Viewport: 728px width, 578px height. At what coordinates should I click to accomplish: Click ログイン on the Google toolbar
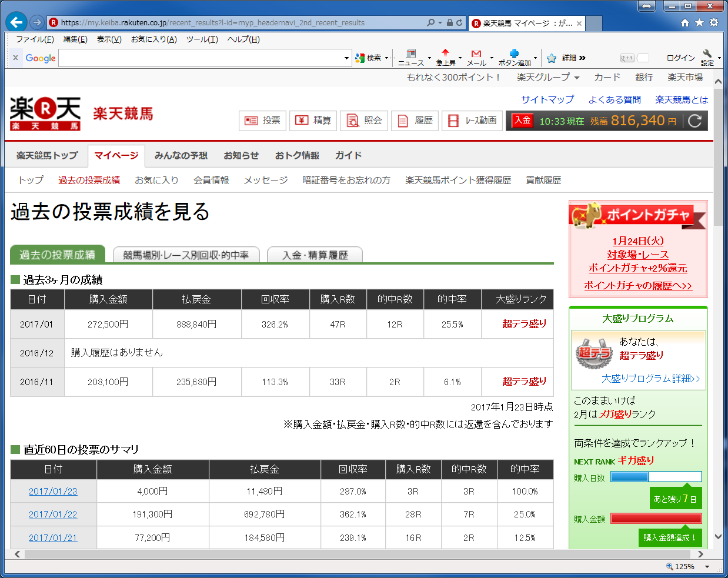[x=680, y=58]
